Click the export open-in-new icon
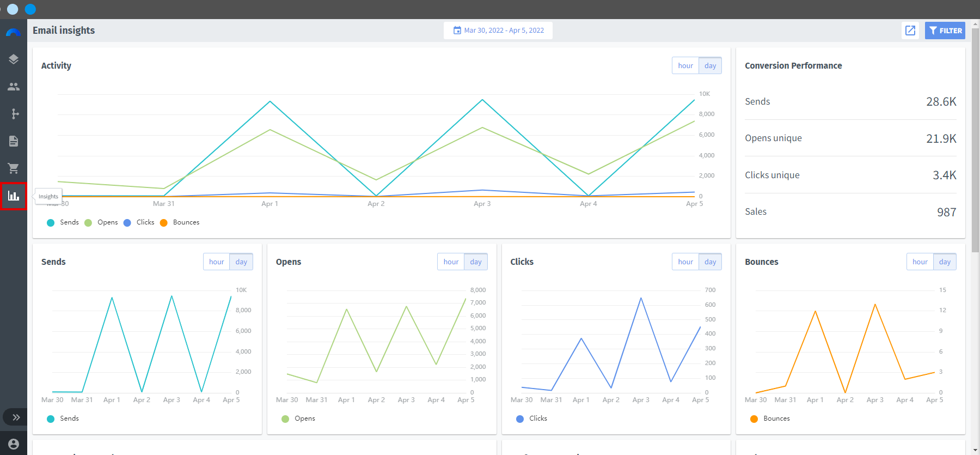 coord(910,31)
